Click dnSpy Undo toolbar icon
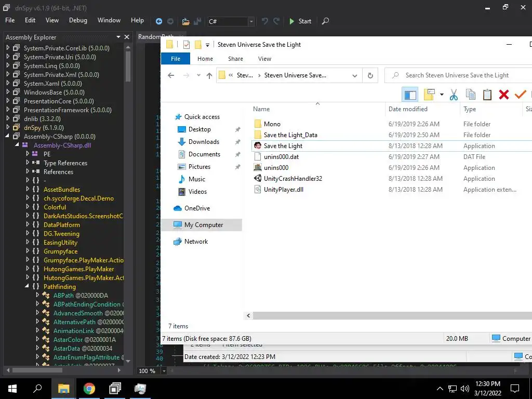532x399 pixels. click(264, 21)
